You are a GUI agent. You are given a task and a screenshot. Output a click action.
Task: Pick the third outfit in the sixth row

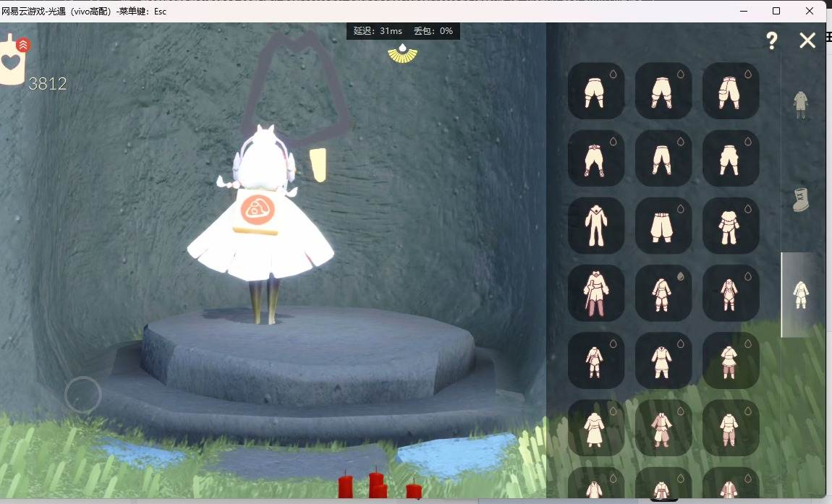click(731, 427)
